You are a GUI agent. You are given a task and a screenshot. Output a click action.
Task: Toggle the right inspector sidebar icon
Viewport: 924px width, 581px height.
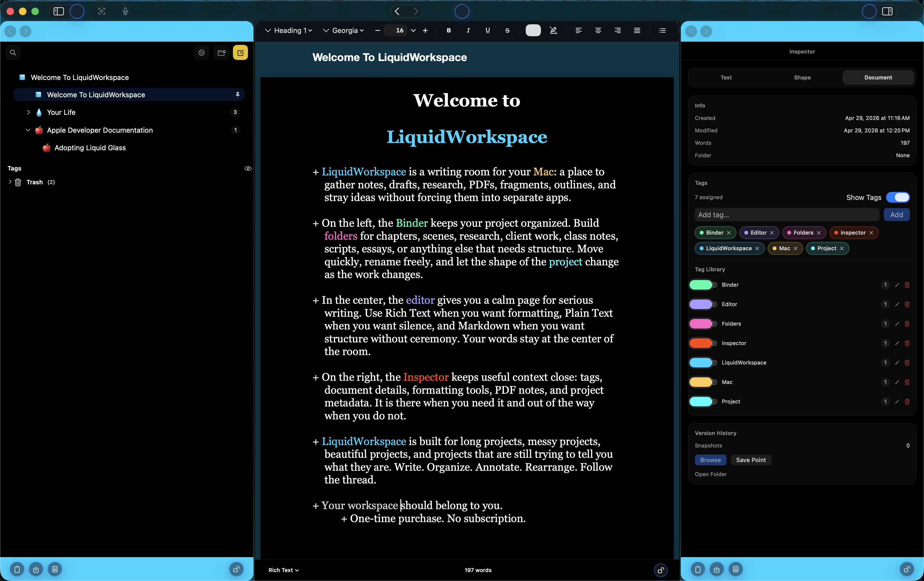click(x=887, y=11)
